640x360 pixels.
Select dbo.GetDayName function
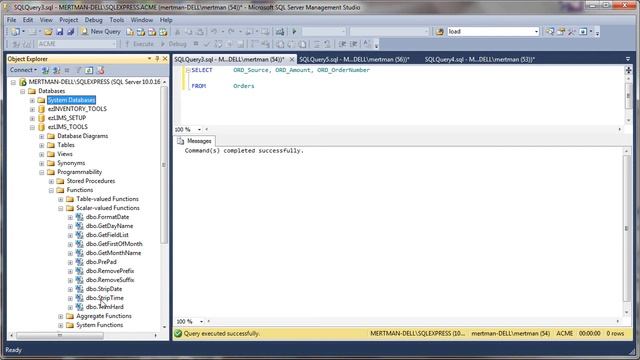pyautogui.click(x=109, y=226)
